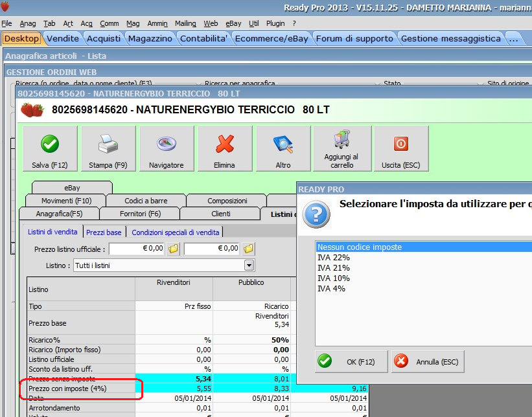Viewport: 532px width, 417px height.
Task: Click Annulla (ESC) in the dialog
Action: point(428,362)
